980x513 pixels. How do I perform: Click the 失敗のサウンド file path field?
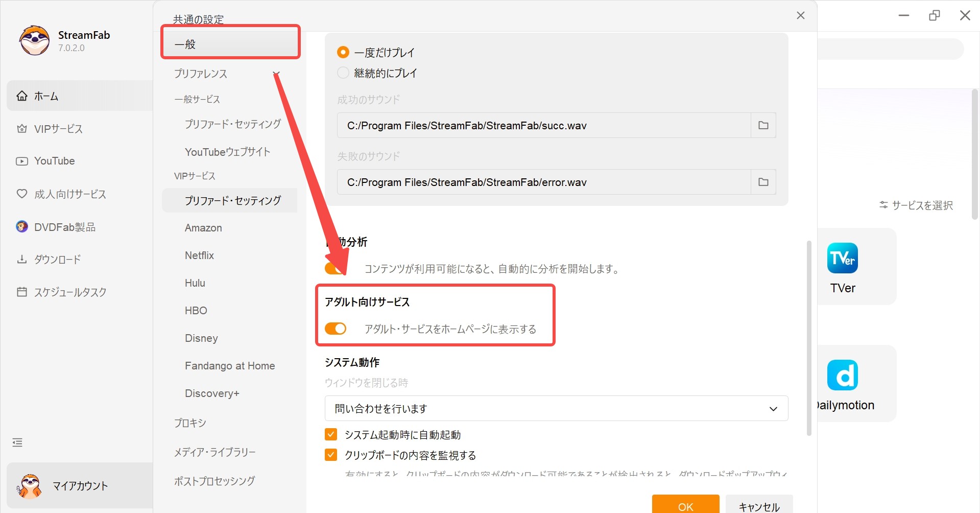[544, 182]
